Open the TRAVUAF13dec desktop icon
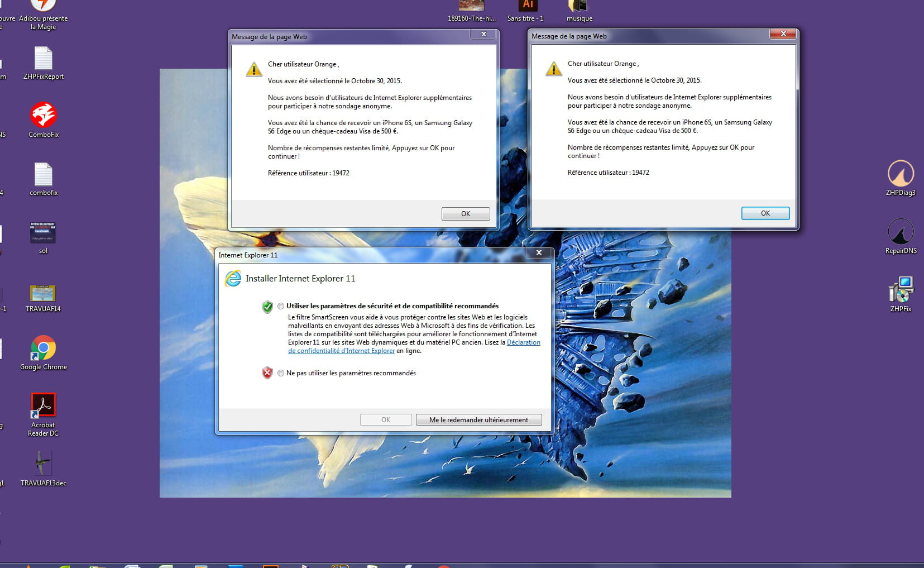The image size is (924, 568). [x=44, y=464]
